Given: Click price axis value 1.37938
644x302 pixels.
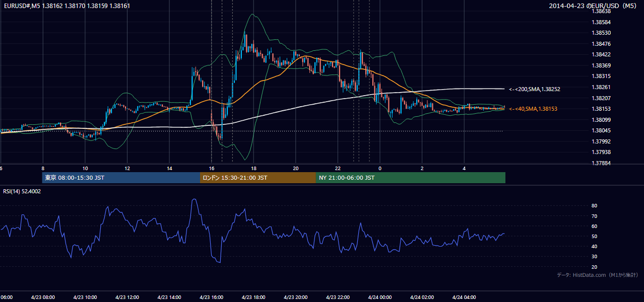Looking at the screenshot, I should point(600,152).
